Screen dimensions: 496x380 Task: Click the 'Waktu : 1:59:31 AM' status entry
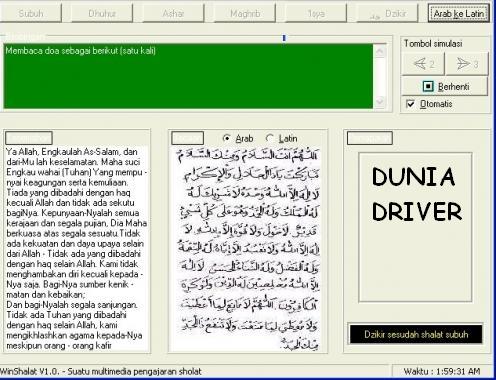coord(442,371)
